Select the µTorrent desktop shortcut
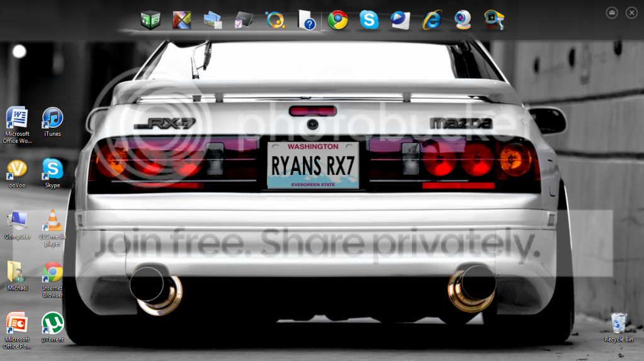 pyautogui.click(x=53, y=328)
